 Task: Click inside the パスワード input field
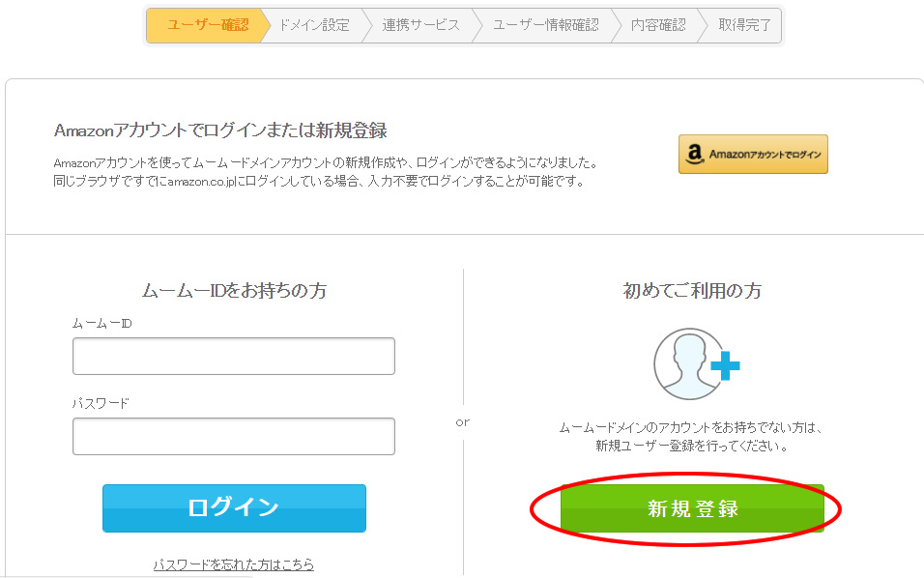click(x=234, y=436)
